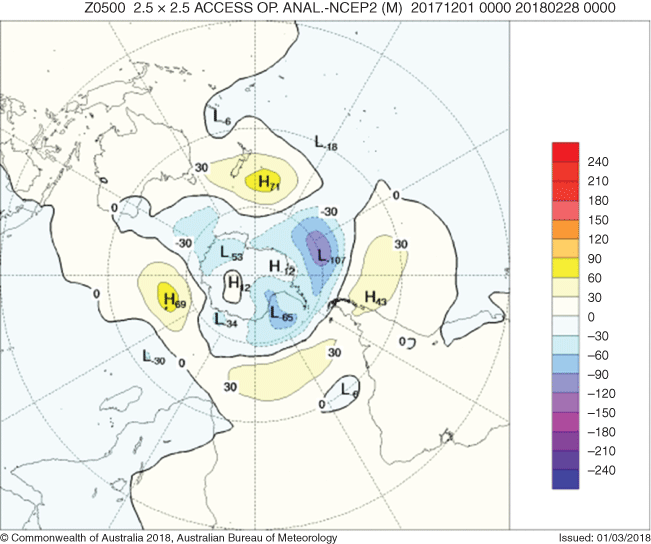Select the -180 legend label
Viewport: 651px width, 544px height.
tap(602, 432)
